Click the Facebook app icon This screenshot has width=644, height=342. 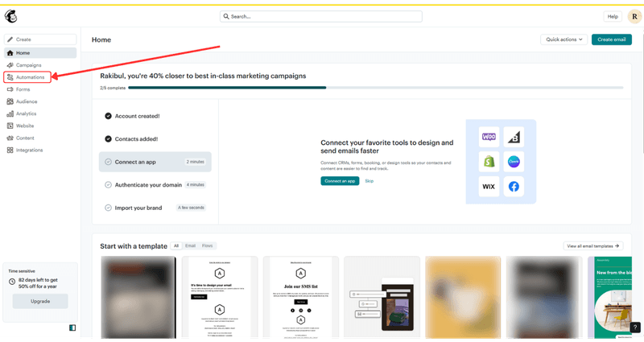[x=514, y=187]
